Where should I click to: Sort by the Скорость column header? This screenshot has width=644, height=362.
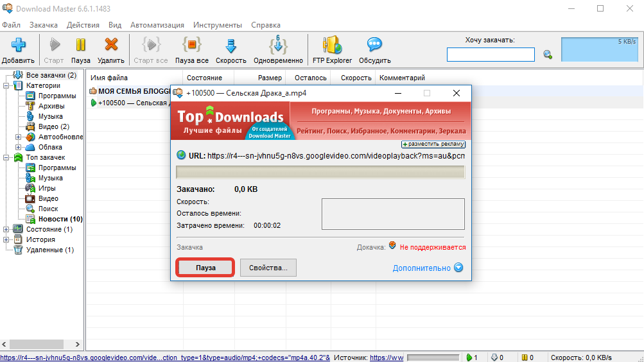click(356, 78)
